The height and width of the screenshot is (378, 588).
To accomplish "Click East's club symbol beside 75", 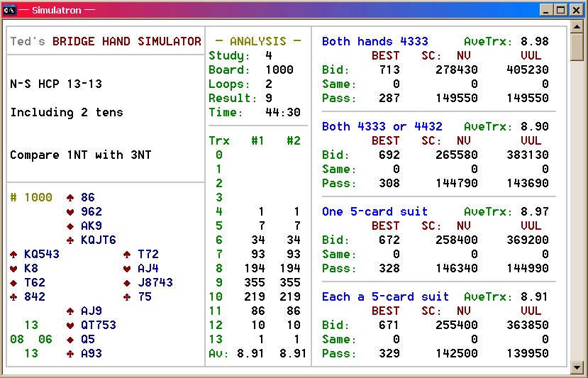I will (x=127, y=297).
